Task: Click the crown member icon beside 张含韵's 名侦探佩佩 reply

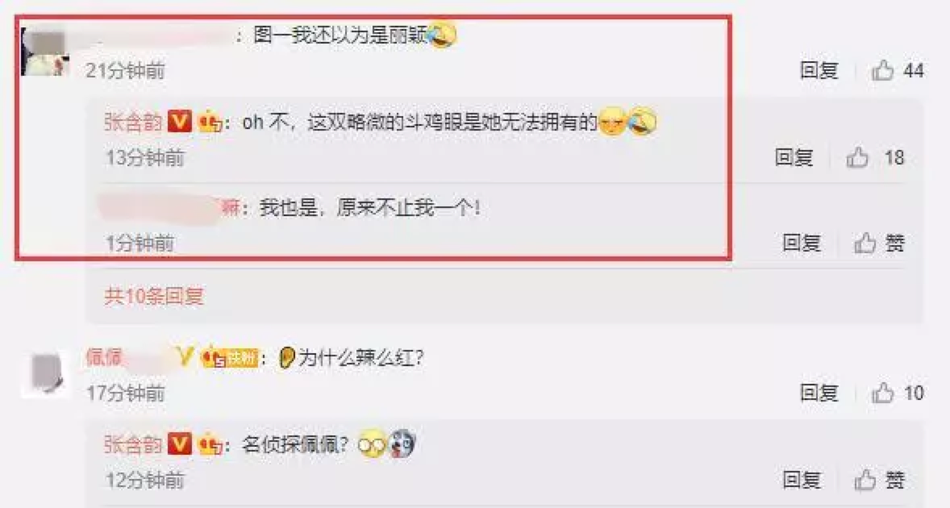Action: click(210, 444)
